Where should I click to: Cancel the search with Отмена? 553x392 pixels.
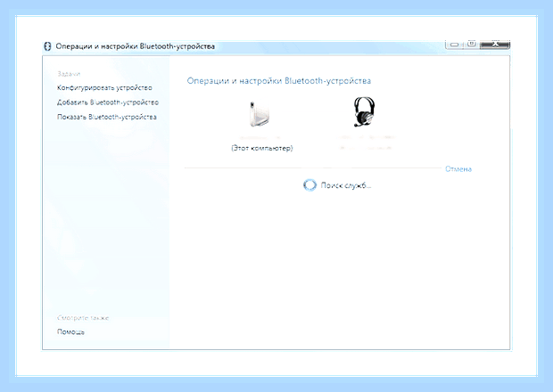click(x=458, y=169)
